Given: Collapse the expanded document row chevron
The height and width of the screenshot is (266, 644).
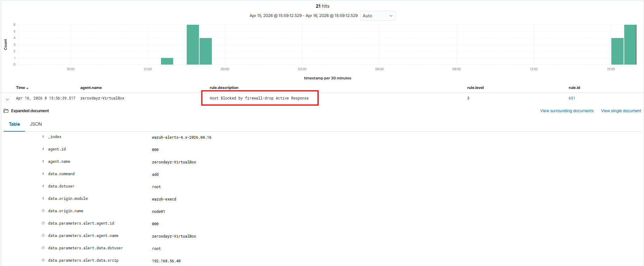Looking at the screenshot, I should tap(7, 99).
